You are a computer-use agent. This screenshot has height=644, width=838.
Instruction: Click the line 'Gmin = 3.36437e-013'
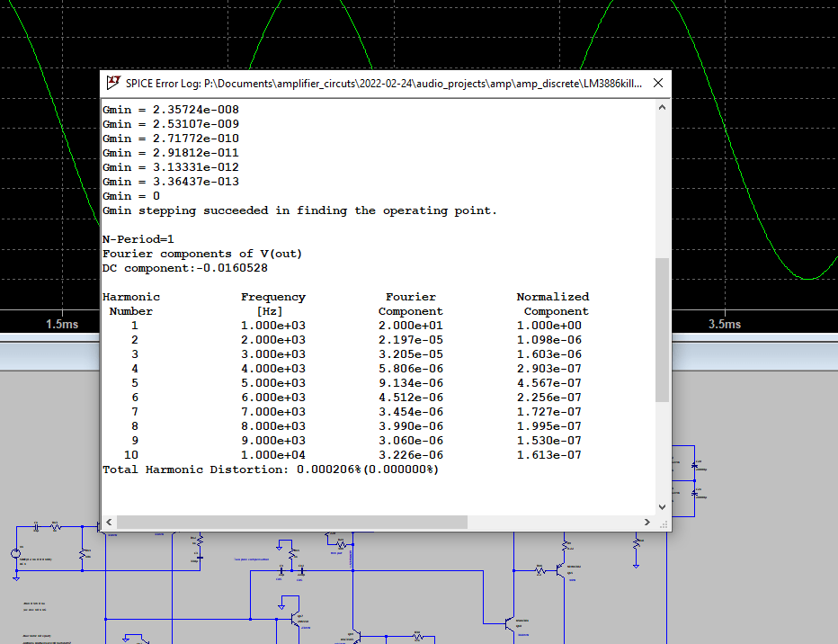pos(171,182)
